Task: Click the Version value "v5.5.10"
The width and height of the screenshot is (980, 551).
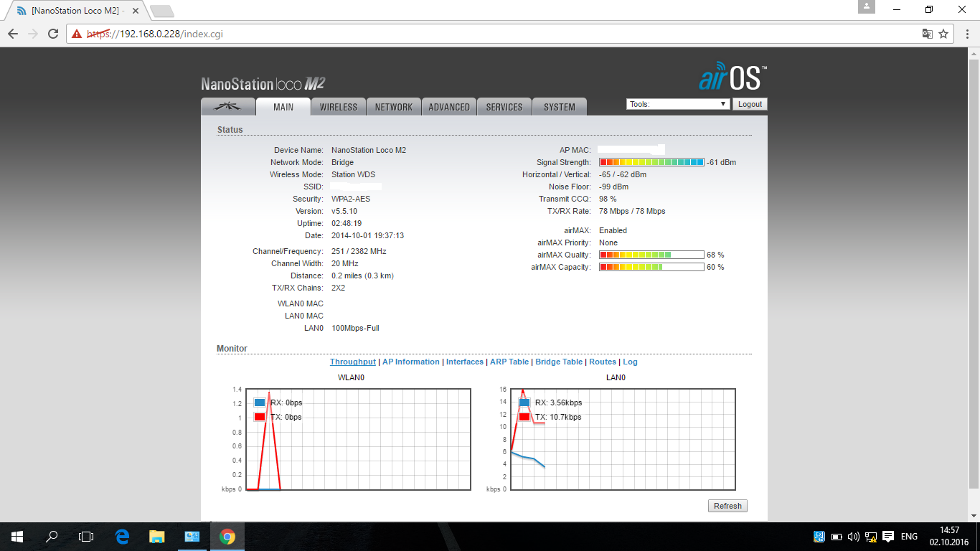Action: pos(344,211)
